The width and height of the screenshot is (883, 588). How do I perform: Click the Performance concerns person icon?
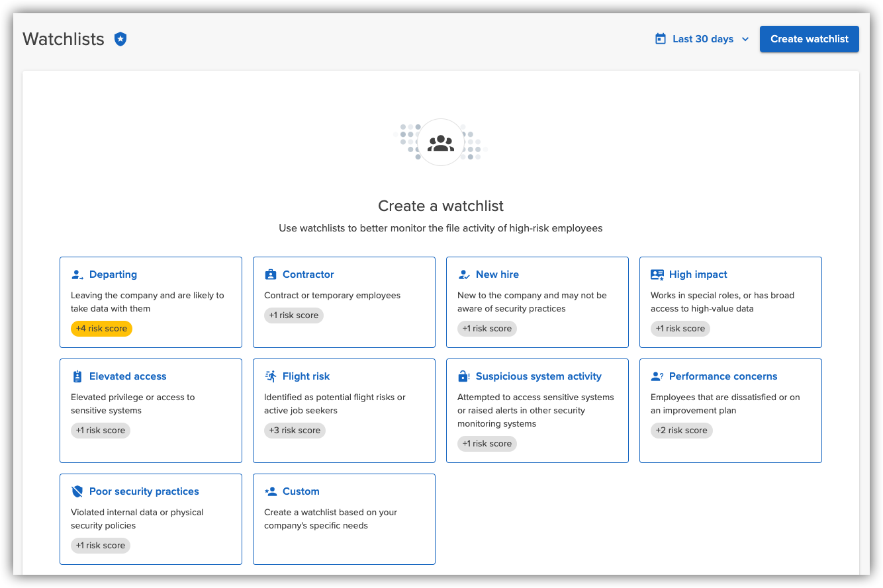[657, 375]
